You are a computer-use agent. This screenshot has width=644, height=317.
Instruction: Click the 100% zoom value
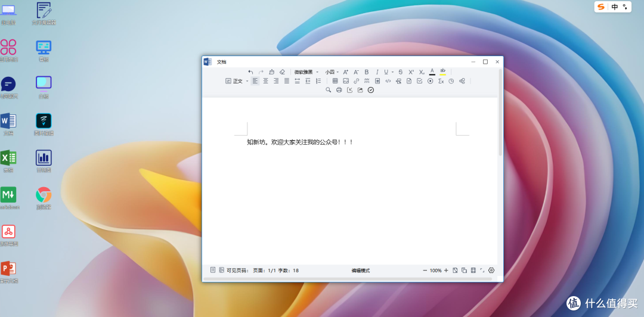436,271
